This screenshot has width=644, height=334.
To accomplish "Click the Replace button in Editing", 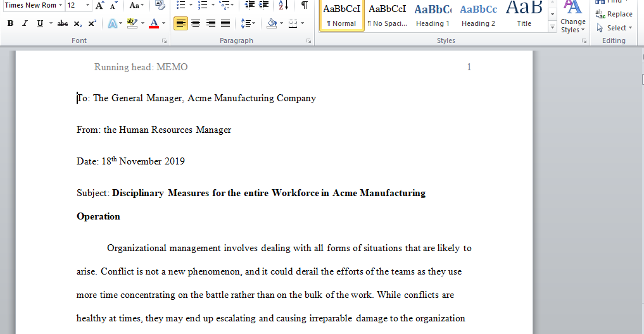I will click(x=614, y=14).
